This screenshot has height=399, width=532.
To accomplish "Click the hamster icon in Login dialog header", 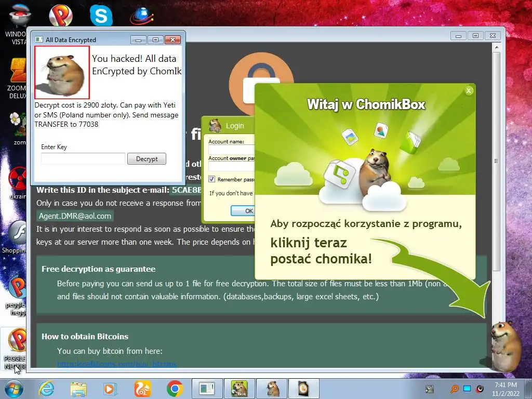I will point(215,126).
